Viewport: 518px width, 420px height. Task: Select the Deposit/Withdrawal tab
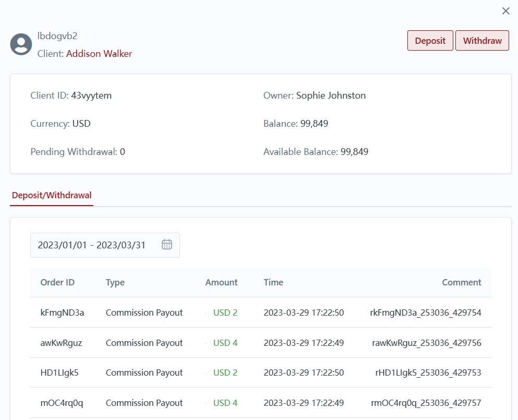[52, 196]
